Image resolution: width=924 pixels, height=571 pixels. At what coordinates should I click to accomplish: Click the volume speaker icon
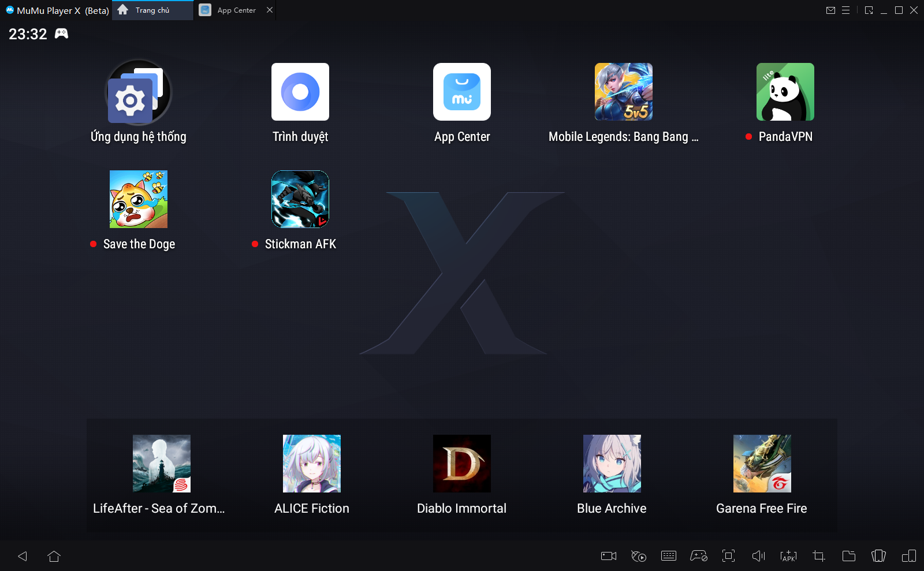pyautogui.click(x=758, y=556)
